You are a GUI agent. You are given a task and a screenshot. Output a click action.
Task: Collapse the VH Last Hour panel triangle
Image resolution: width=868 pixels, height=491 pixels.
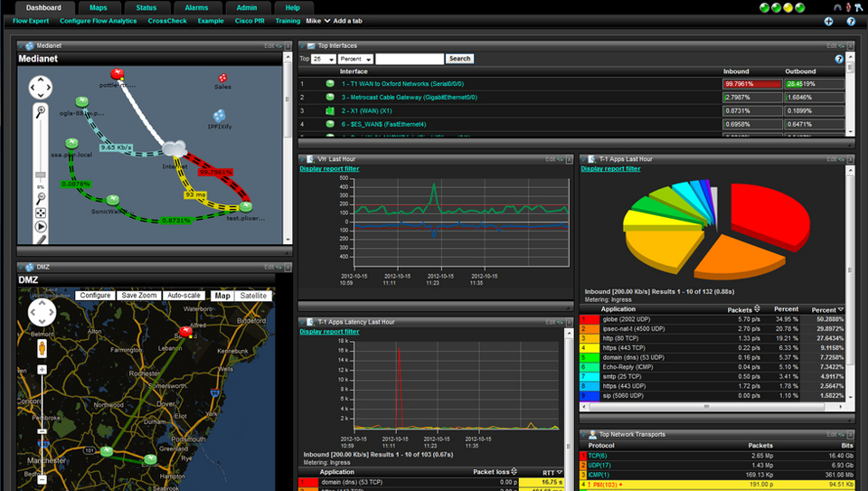[302, 159]
